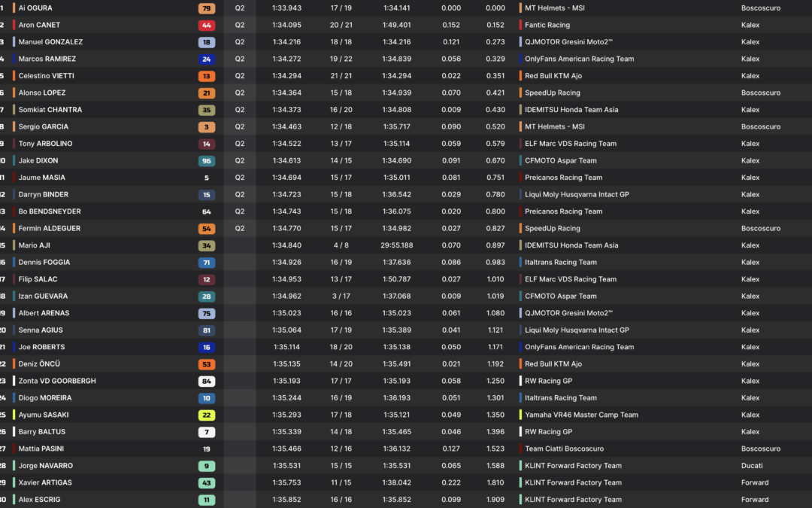The height and width of the screenshot is (508, 812).
Task: Click the Yamaha VR46 Master Camp Team
Action: [x=581, y=415]
